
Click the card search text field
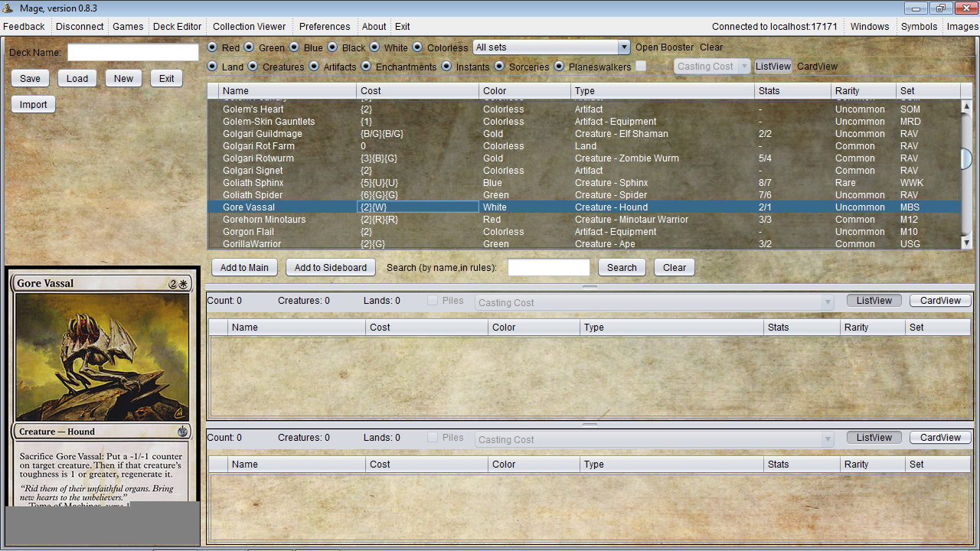click(x=549, y=267)
